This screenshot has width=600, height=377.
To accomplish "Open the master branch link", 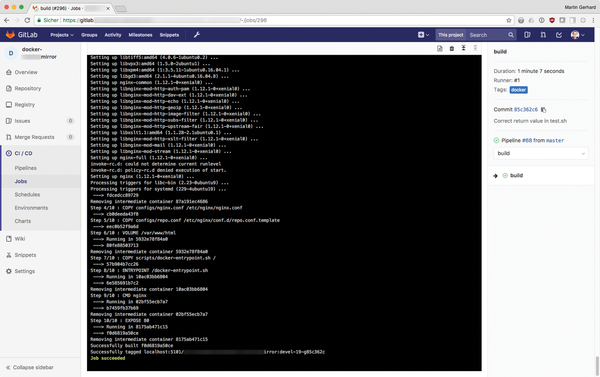I will click(555, 140).
